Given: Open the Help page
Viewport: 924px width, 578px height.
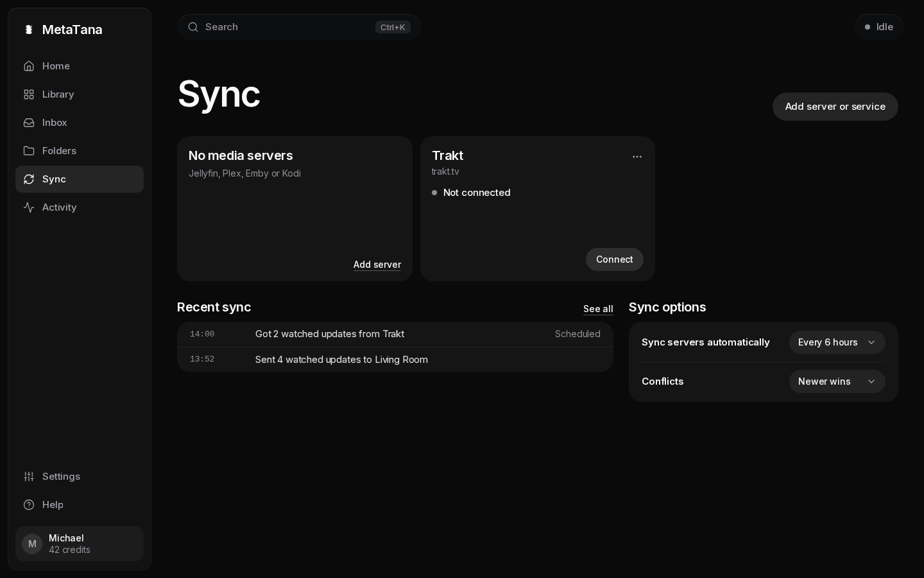Looking at the screenshot, I should (x=80, y=505).
